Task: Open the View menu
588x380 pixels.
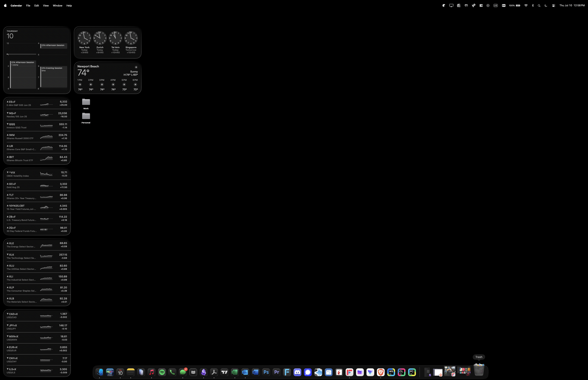Action: tap(46, 6)
